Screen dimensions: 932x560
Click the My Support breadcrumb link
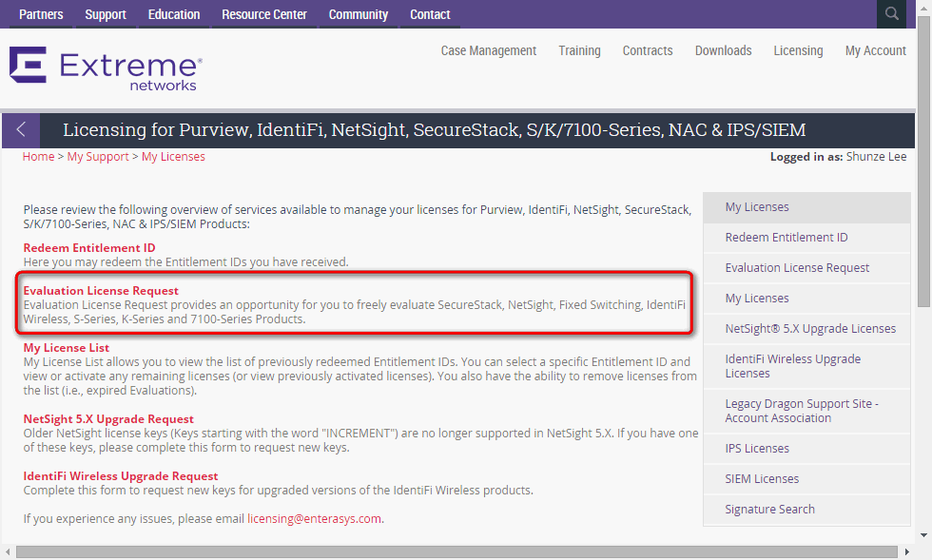(x=97, y=156)
